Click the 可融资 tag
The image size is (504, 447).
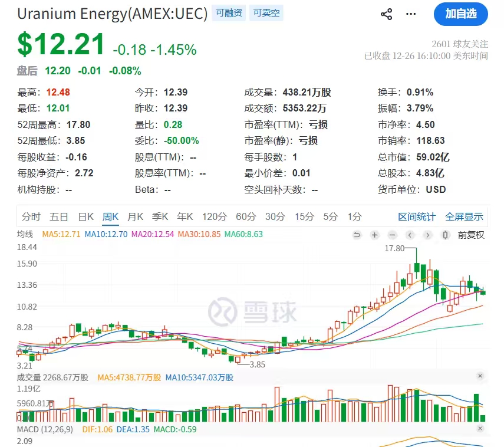pos(229,13)
